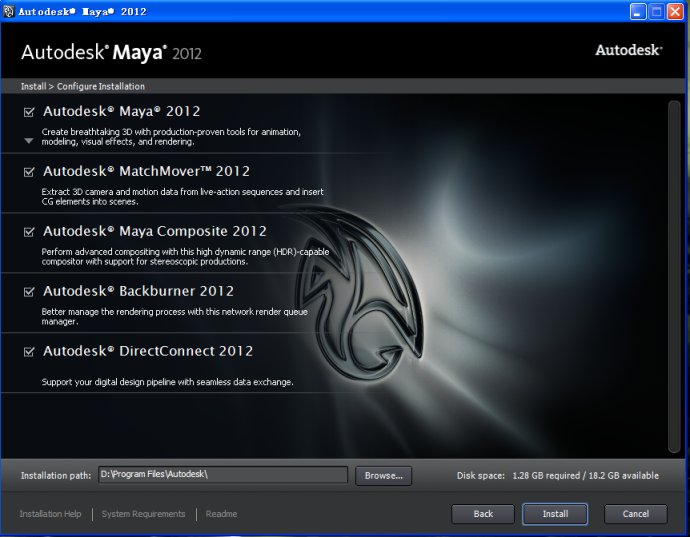Expand the Maya 2012 options triangle

[x=29, y=141]
